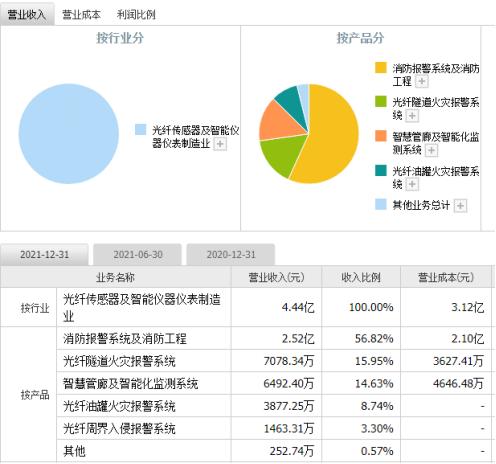Select the 2021-06-30 date tab
Image resolution: width=496 pixels, height=464 pixels.
coord(138,255)
